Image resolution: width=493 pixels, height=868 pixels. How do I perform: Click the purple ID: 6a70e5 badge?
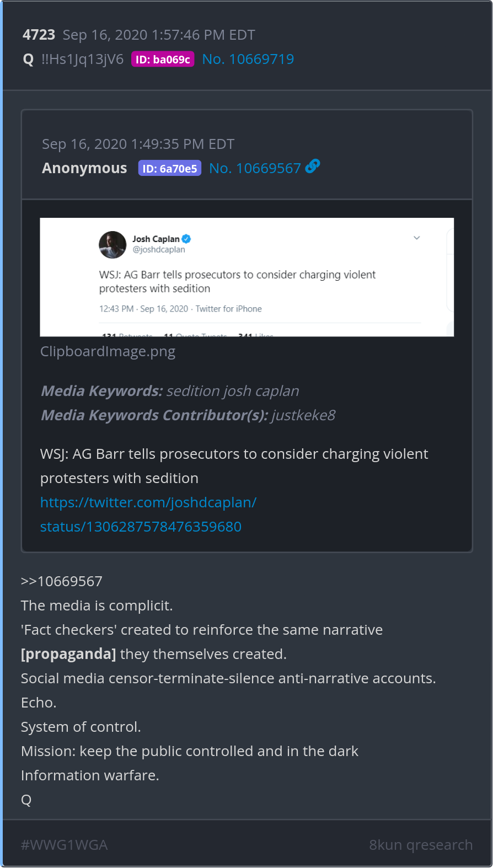coord(170,169)
